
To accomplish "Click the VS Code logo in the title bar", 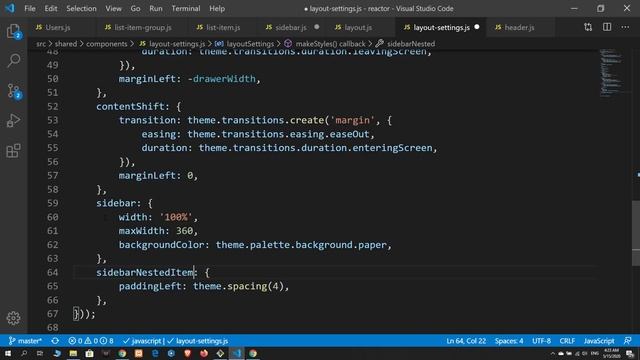I will (10, 8).
